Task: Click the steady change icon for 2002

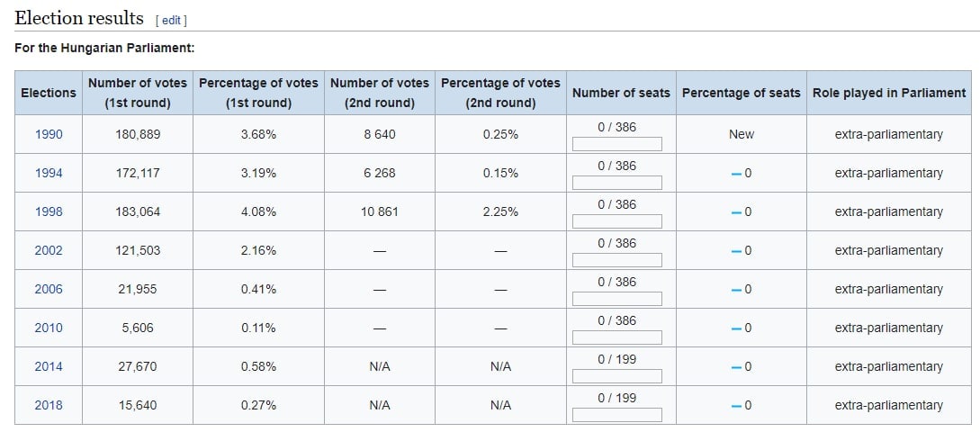Action: coord(736,251)
